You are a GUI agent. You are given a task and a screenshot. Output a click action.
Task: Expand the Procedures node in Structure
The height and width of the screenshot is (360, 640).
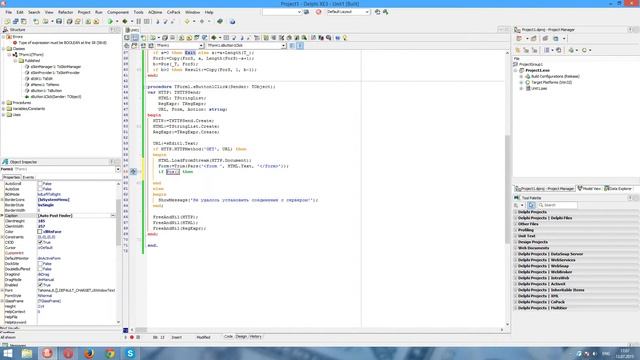(x=4, y=103)
